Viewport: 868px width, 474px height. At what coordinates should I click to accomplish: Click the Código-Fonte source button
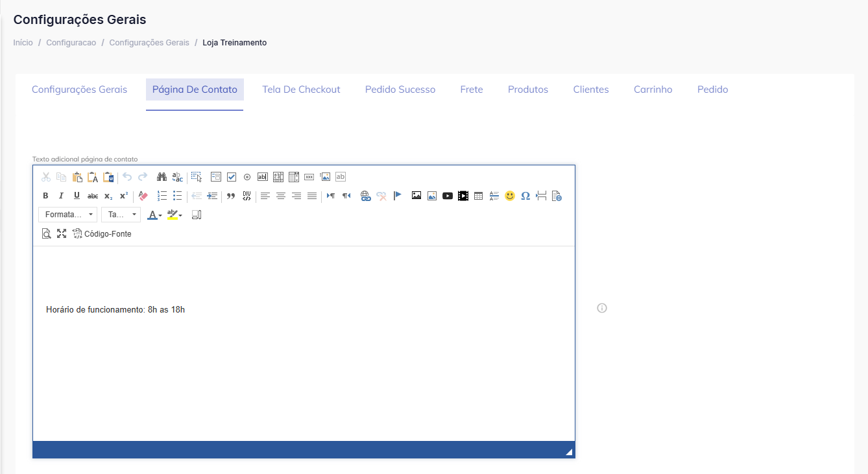click(102, 234)
